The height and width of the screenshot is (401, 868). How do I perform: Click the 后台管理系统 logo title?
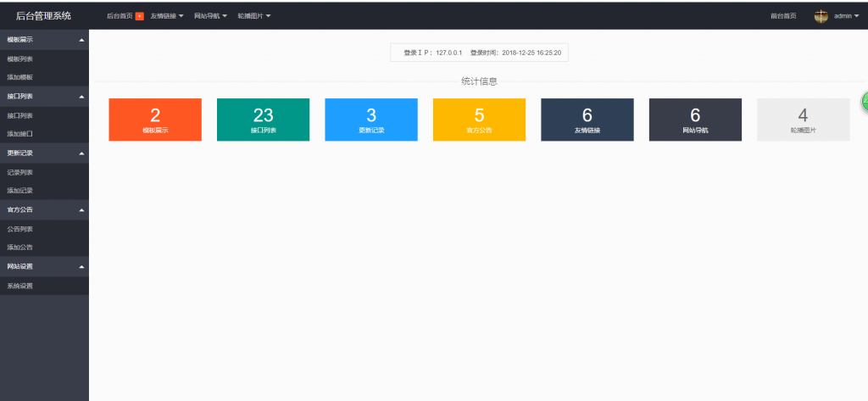[x=44, y=16]
